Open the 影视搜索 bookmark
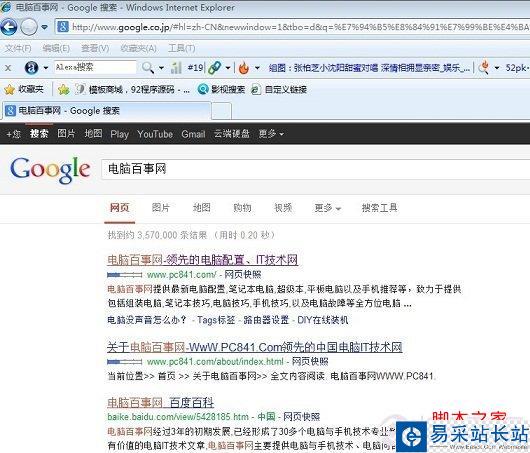This screenshot has width=530, height=453. point(221,89)
